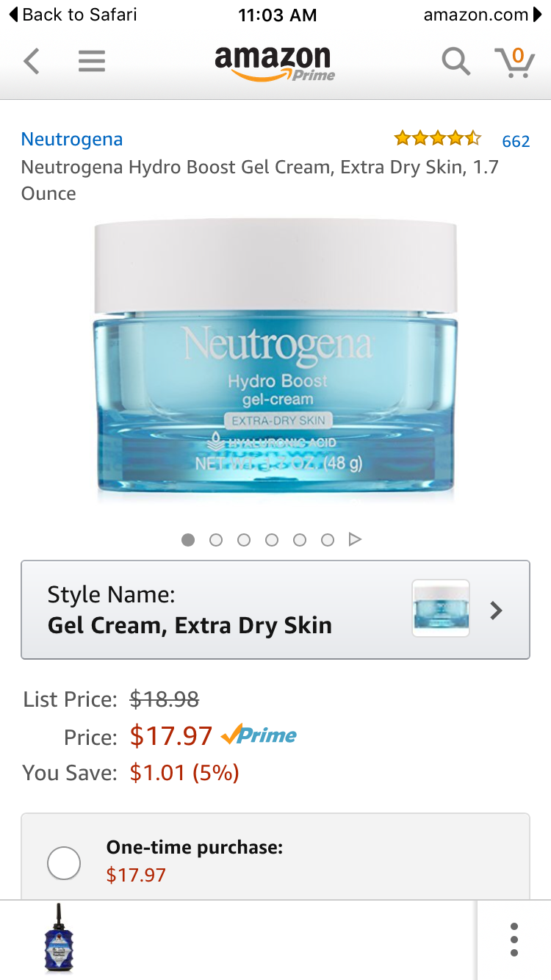Tap the back arrow in Amazon header
The width and height of the screenshot is (551, 980).
tap(31, 61)
